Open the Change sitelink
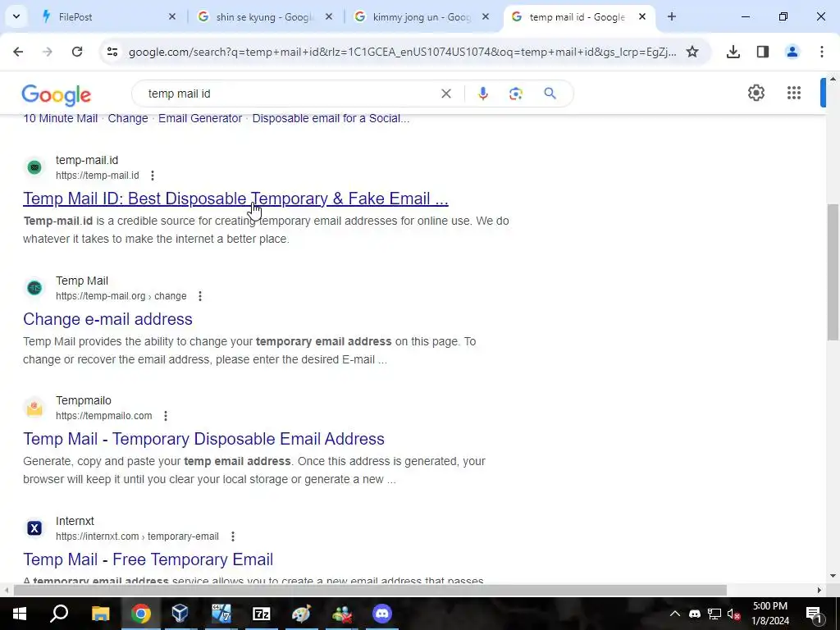Screen dimensions: 840x630 [x=127, y=118]
